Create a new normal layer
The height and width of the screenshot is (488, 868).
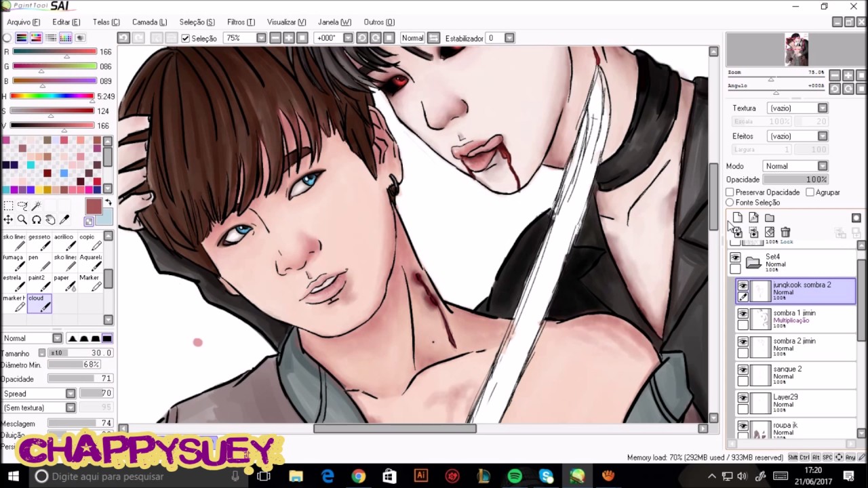[x=738, y=218]
